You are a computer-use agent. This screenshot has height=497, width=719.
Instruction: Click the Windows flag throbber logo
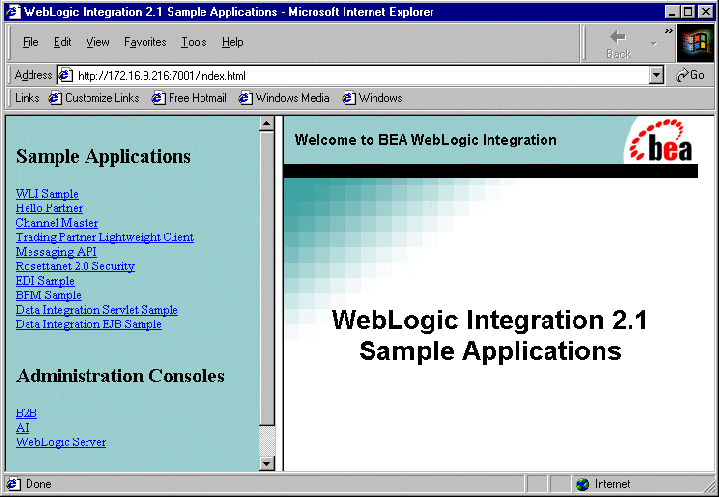(695, 43)
